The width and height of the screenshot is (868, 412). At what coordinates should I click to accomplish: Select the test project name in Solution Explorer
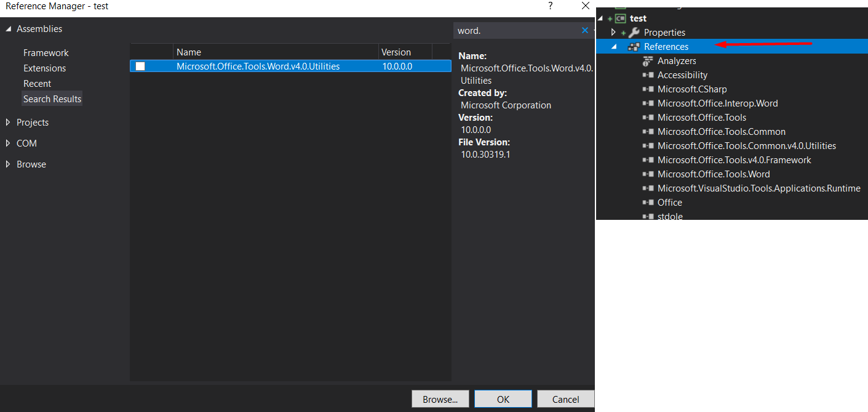point(639,18)
